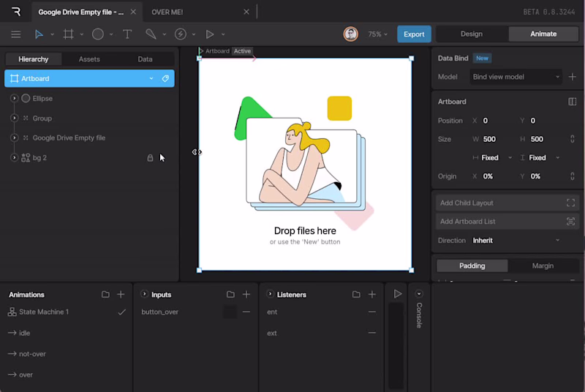
Task: Close the Google Drive Empty file tab
Action: point(133,12)
